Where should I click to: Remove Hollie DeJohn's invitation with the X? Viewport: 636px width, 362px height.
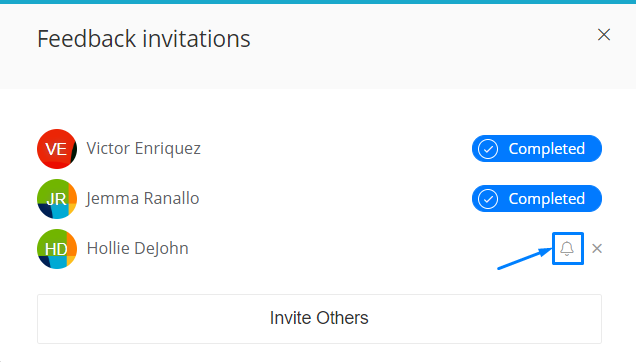(x=597, y=248)
